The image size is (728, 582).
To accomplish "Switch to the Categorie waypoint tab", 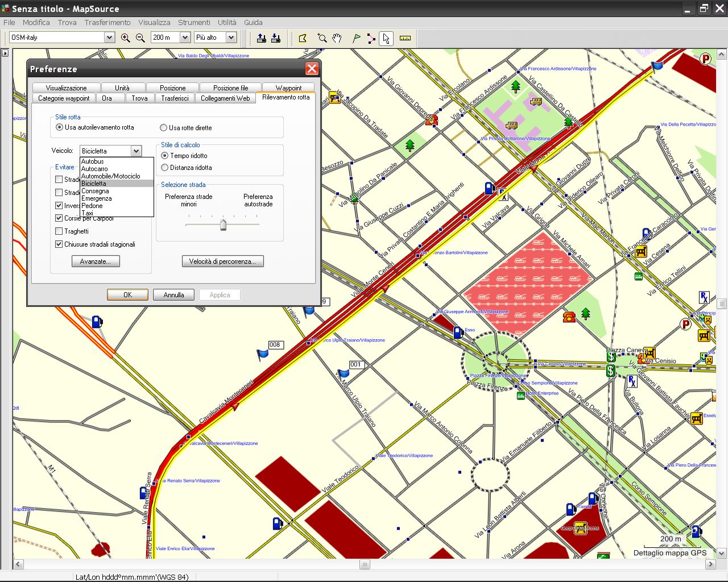I will 64,98.
